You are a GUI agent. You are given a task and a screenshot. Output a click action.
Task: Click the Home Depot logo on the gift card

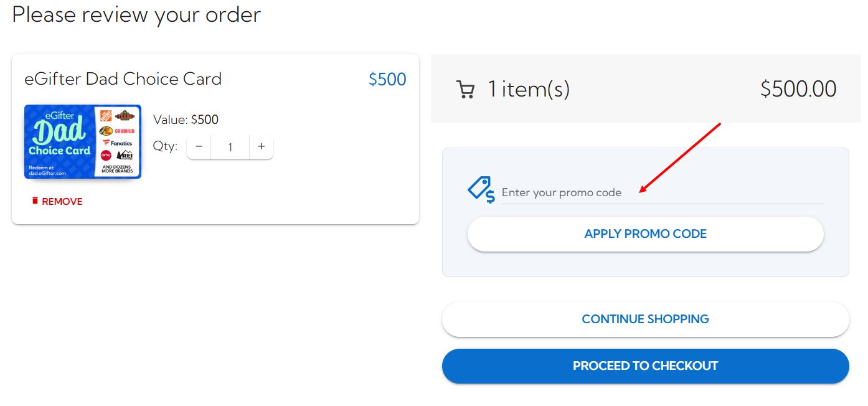point(105,116)
